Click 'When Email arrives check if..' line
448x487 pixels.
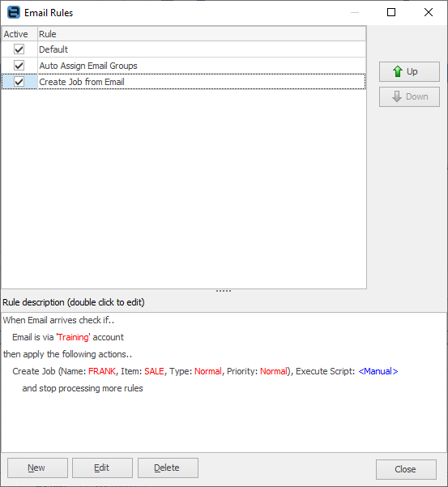click(58, 320)
